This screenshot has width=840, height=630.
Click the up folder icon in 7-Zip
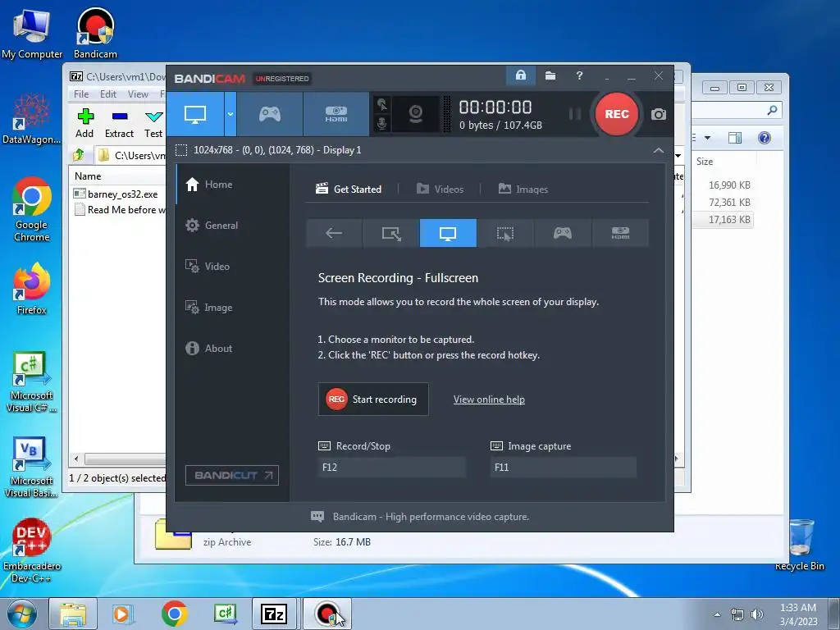(x=80, y=155)
